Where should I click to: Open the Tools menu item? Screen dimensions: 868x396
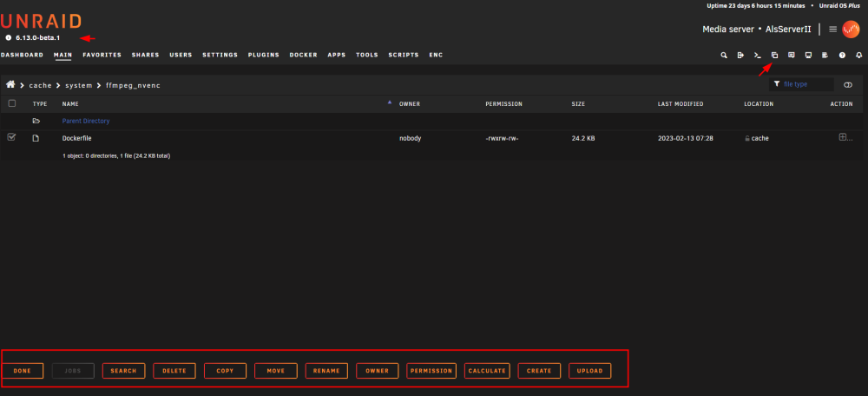click(367, 55)
